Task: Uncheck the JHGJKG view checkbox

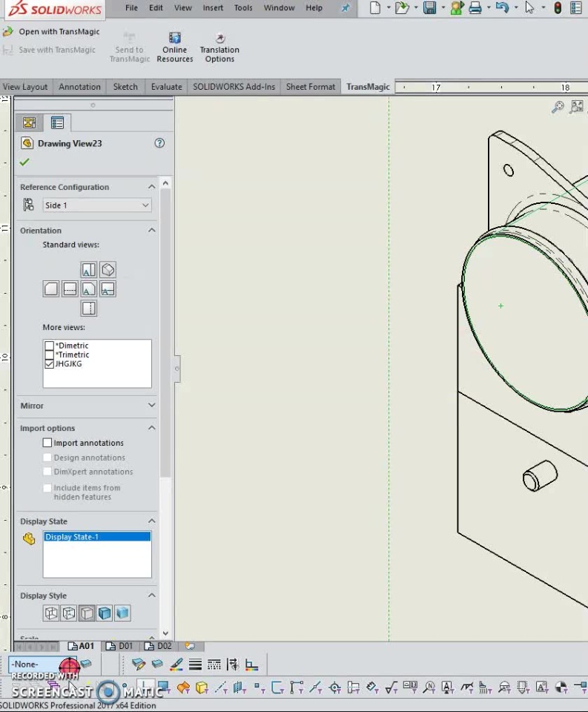Action: 50,363
